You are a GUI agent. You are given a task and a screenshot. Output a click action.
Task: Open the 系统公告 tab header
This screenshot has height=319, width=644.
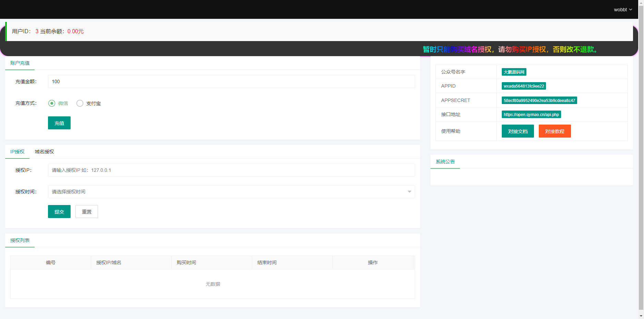(445, 162)
